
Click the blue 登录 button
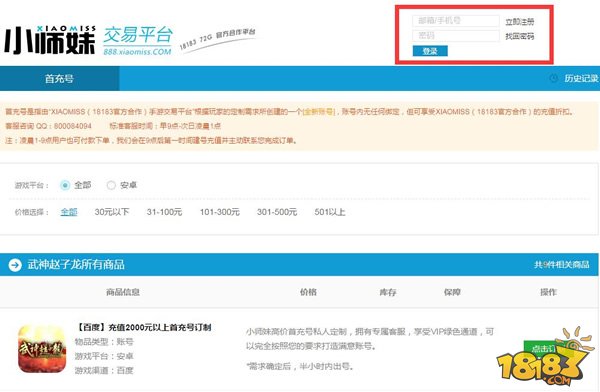430,51
